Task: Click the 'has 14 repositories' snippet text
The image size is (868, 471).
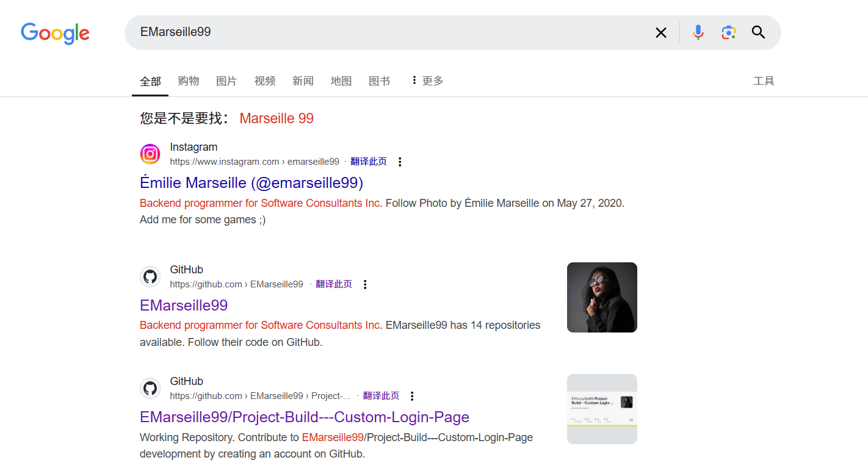Action: (x=495, y=325)
